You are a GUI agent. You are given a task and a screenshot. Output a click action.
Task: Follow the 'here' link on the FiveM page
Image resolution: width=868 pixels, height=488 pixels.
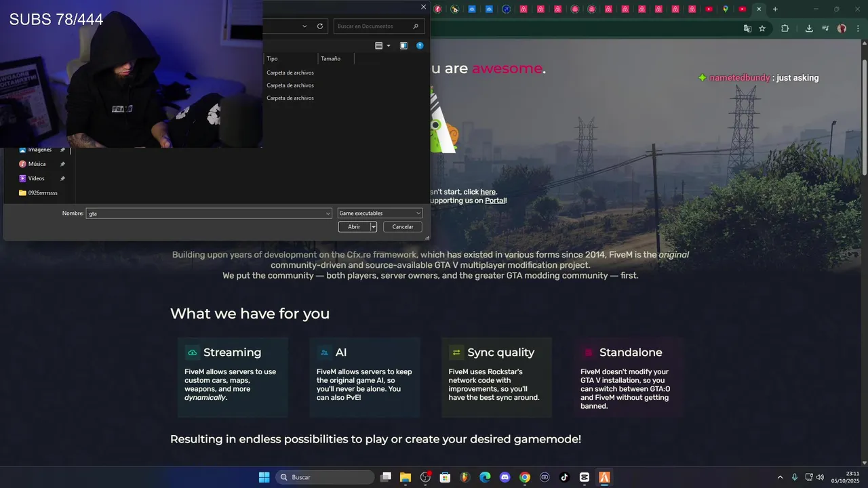tap(488, 192)
